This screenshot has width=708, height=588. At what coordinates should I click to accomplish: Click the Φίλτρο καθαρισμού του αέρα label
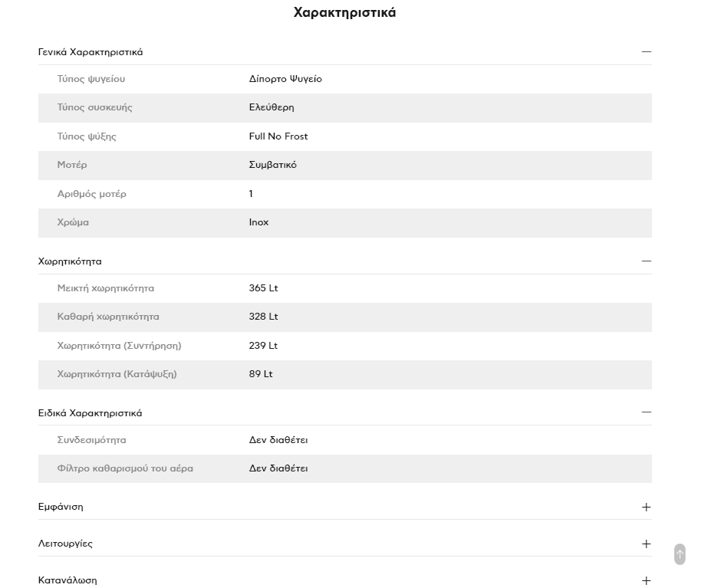click(x=125, y=468)
